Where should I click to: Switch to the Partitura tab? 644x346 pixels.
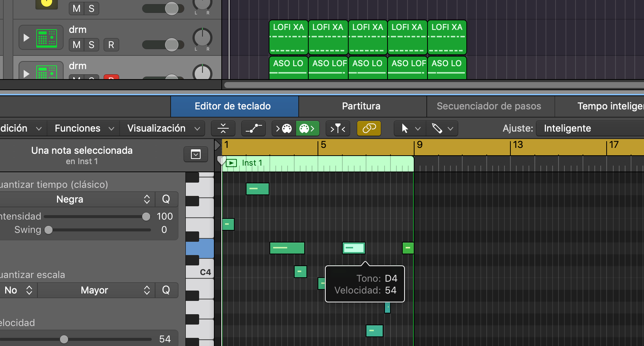[362, 106]
